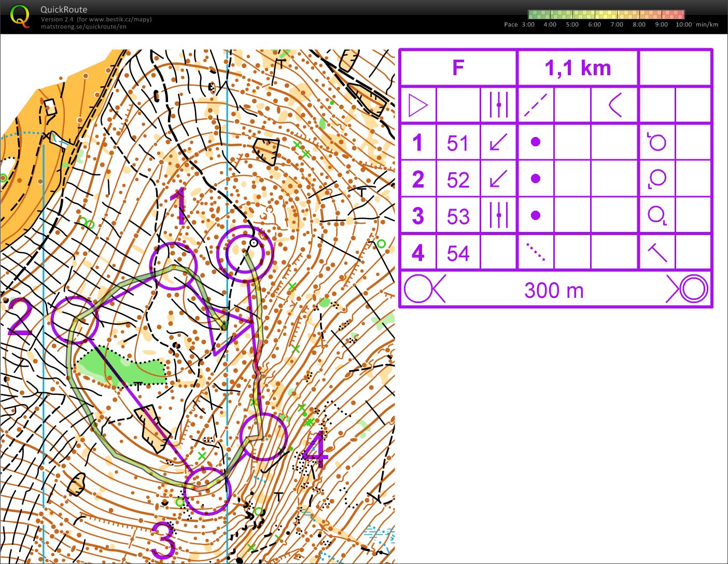Open the matstroeng.se/quickroute/en link
728x564 pixels.
(x=83, y=27)
